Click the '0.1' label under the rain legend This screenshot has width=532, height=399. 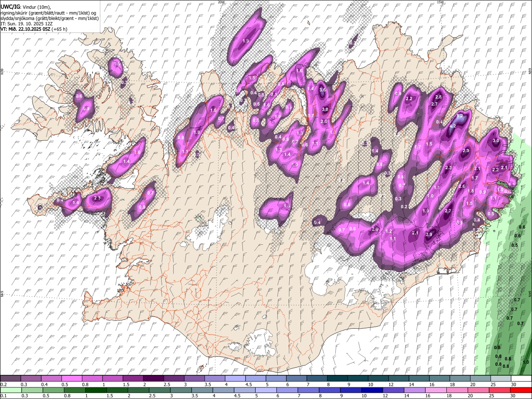coord(3,396)
